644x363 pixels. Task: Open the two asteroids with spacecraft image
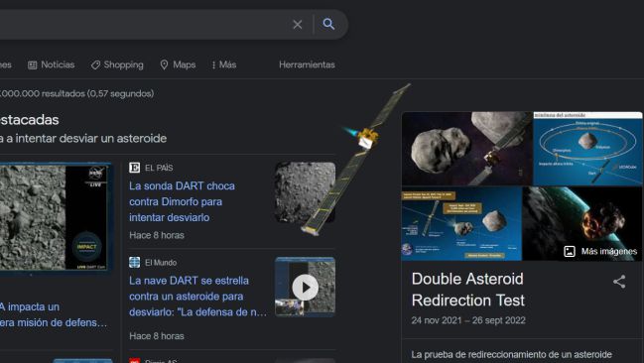tap(467, 149)
